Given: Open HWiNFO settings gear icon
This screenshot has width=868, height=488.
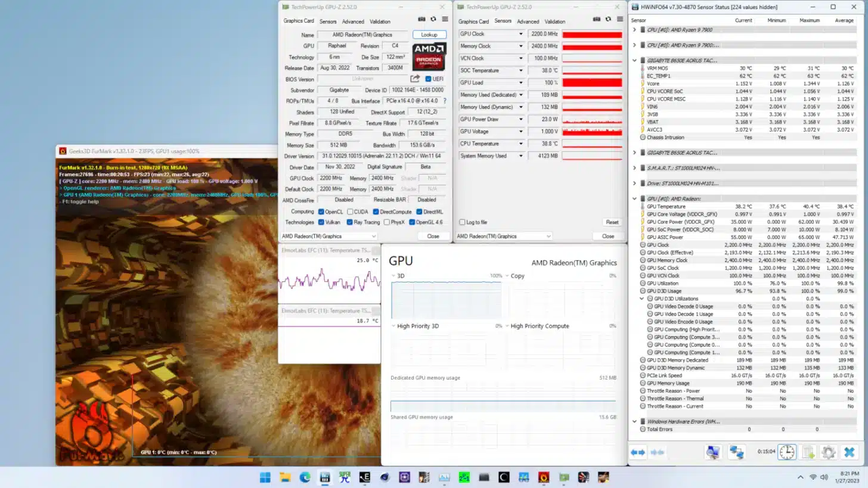Looking at the screenshot, I should (x=829, y=453).
